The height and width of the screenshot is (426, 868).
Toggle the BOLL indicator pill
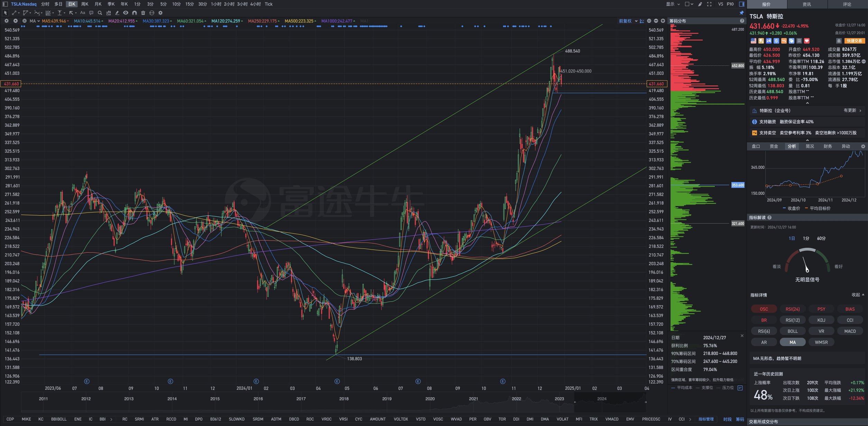pos(793,331)
